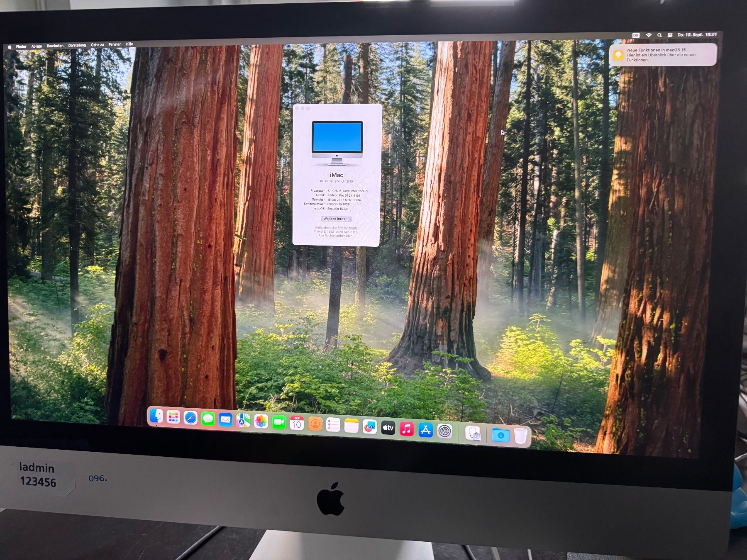Open Control Center in the menu bar
Image resolution: width=747 pixels, height=560 pixels.
tap(670, 35)
